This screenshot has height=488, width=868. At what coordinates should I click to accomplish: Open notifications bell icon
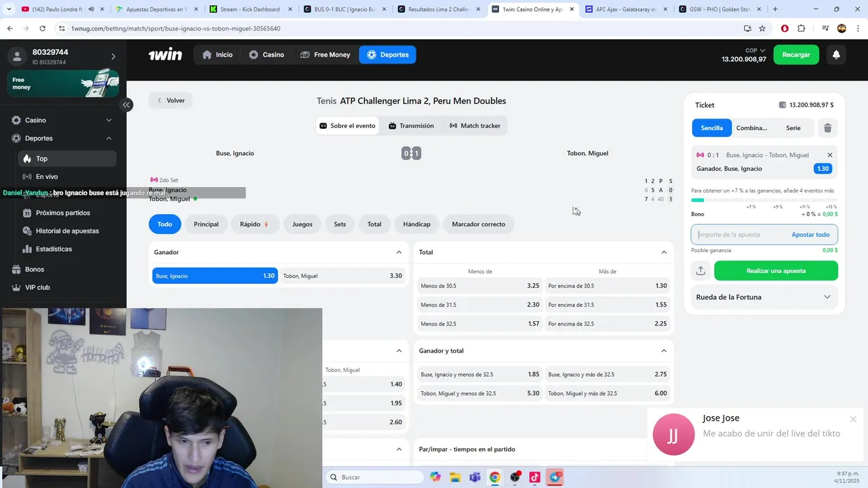coord(836,55)
